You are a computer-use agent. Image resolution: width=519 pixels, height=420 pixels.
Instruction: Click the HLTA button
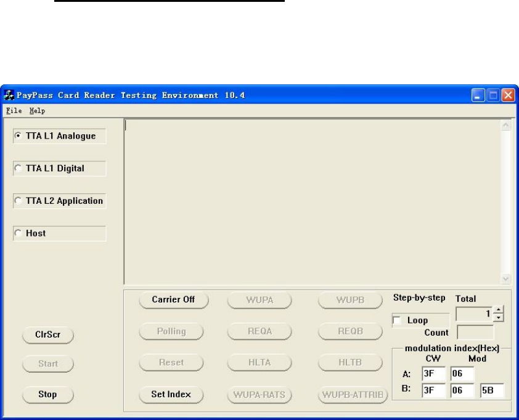coord(259,363)
